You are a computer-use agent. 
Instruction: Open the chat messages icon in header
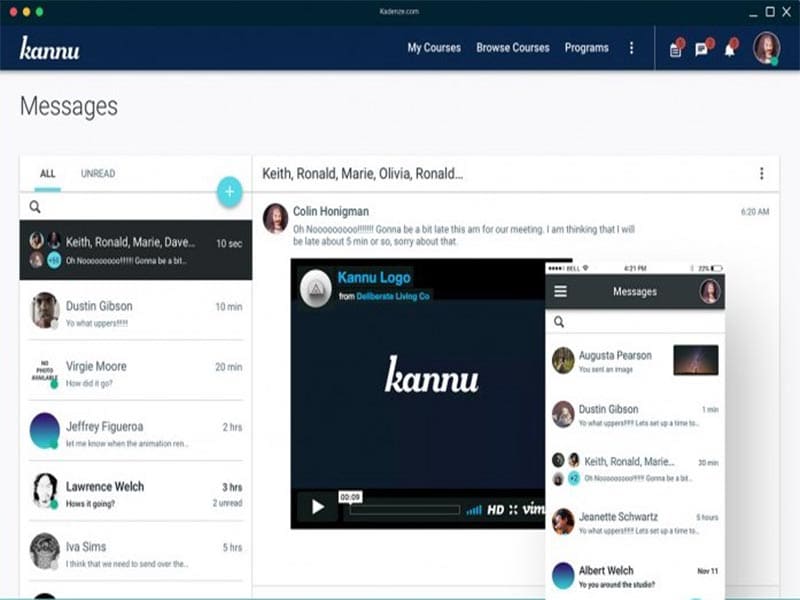point(704,48)
